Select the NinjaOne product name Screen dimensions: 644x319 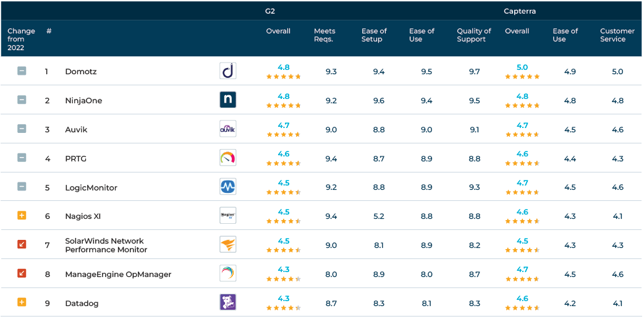[x=84, y=101]
